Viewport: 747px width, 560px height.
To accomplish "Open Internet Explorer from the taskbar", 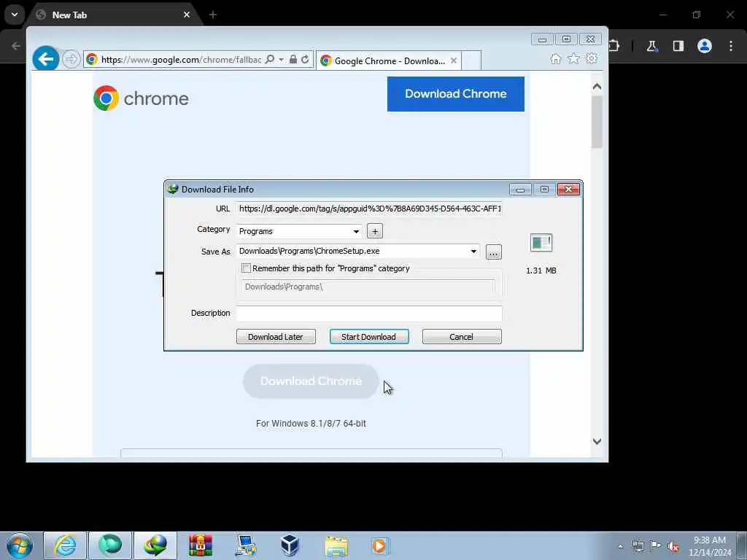I will pyautogui.click(x=65, y=545).
